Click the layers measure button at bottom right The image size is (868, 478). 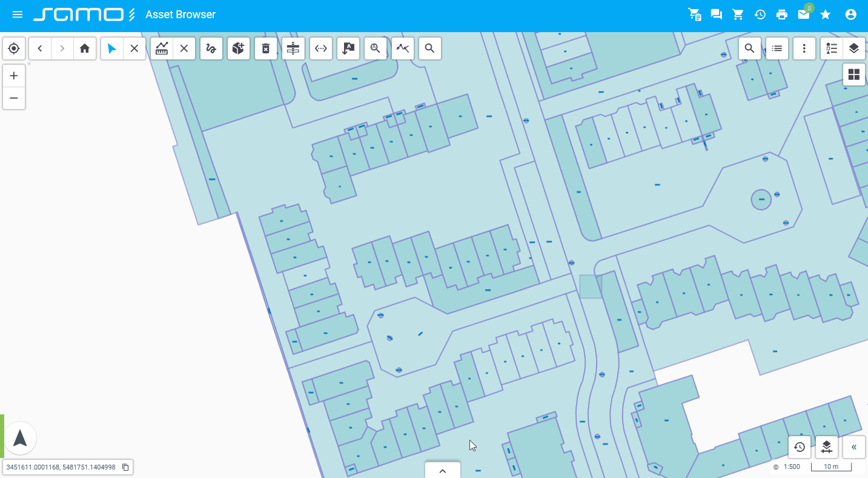click(x=827, y=447)
